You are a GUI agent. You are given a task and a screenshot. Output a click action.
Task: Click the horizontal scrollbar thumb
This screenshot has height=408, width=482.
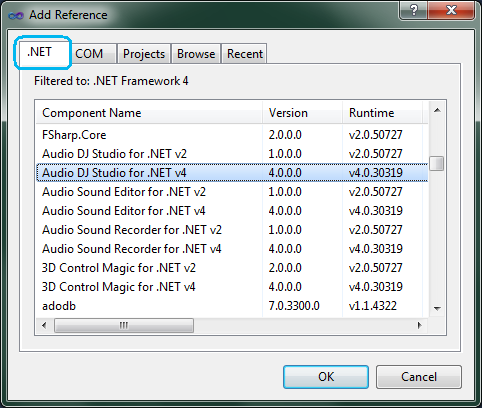coord(124,325)
